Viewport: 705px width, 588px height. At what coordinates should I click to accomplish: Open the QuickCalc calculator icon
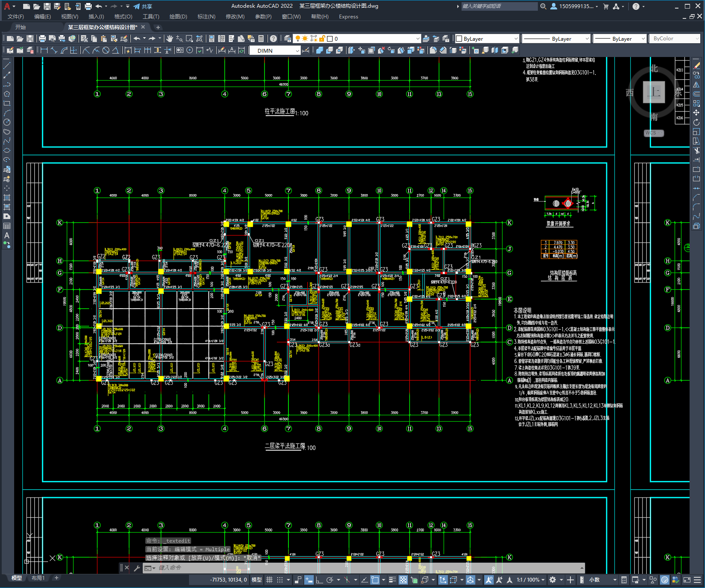[261, 39]
